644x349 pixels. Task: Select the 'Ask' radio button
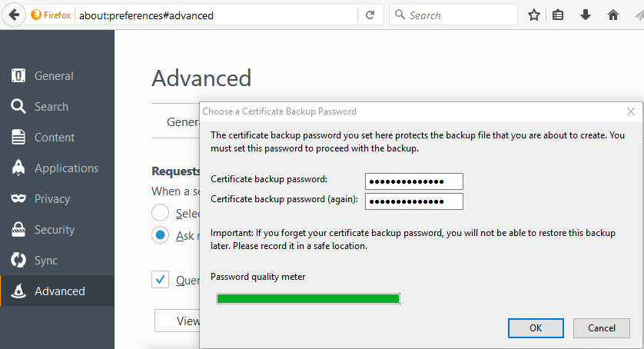(161, 235)
